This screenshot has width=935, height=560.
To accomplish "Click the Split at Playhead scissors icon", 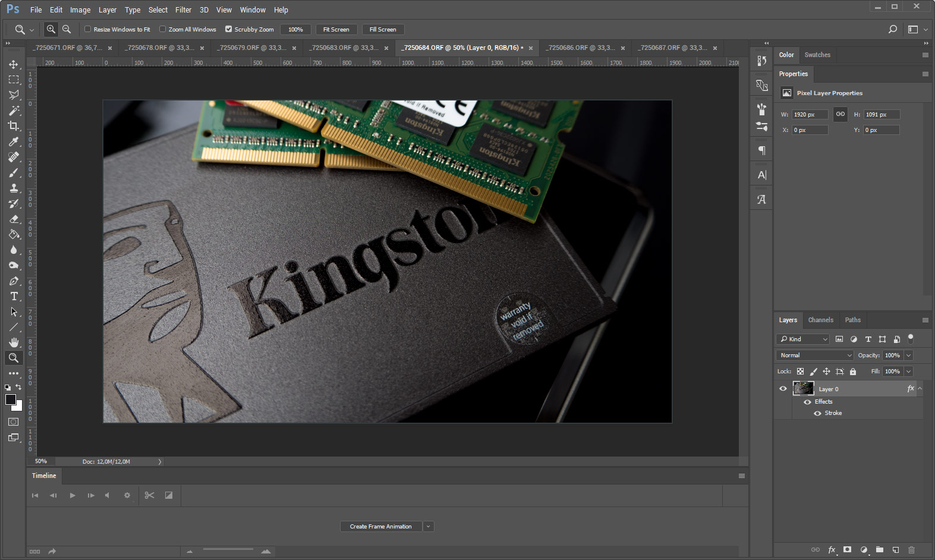I will [149, 495].
